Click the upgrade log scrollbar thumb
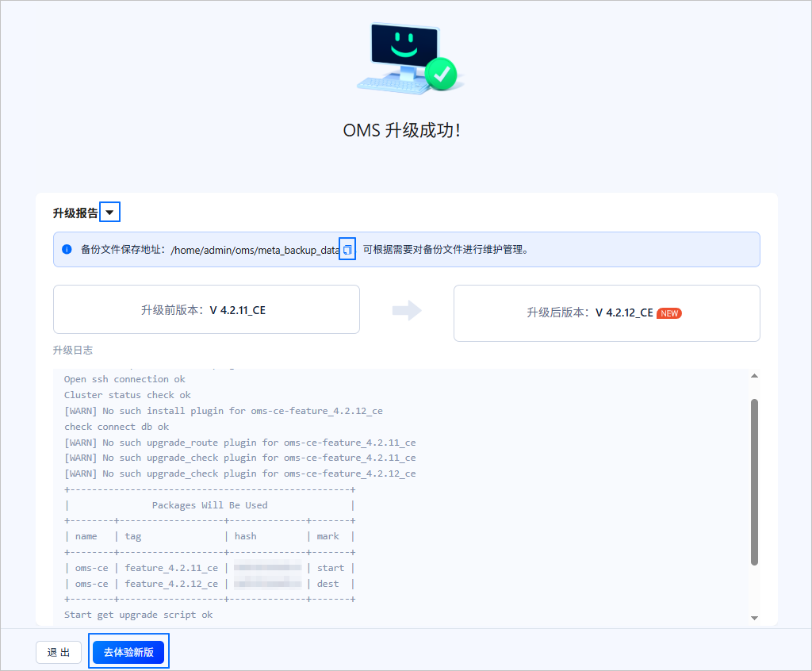812x671 pixels. pos(755,482)
